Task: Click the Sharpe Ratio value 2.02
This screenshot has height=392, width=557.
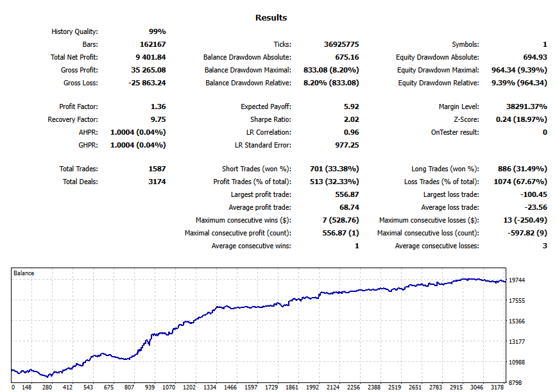Action: click(x=350, y=119)
